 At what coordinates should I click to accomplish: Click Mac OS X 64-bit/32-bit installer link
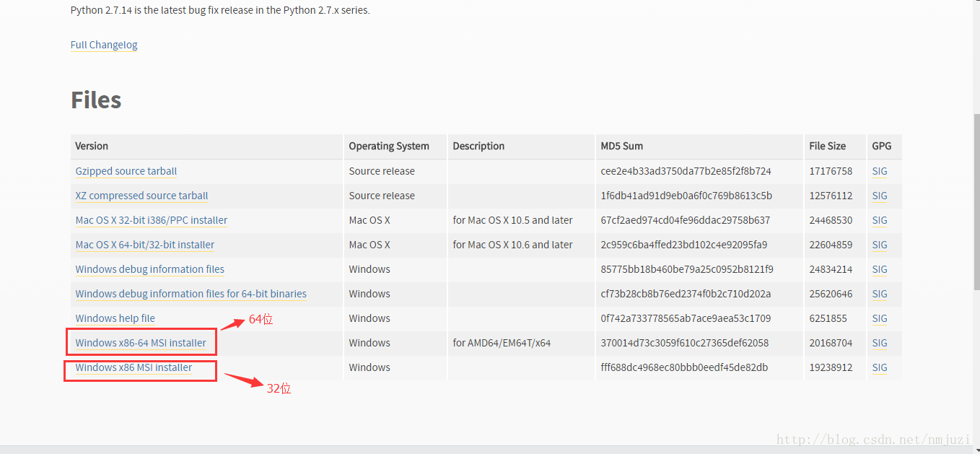coord(145,245)
